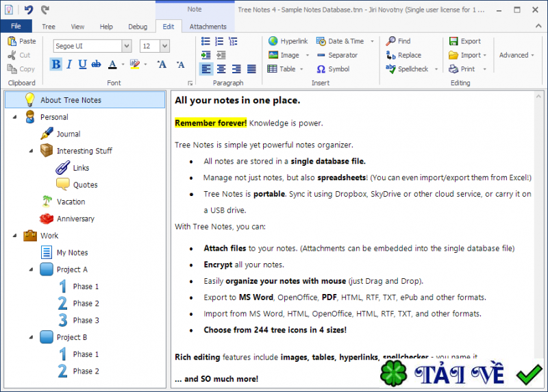Open the font size dropdown
The width and height of the screenshot is (548, 392).
(165, 46)
